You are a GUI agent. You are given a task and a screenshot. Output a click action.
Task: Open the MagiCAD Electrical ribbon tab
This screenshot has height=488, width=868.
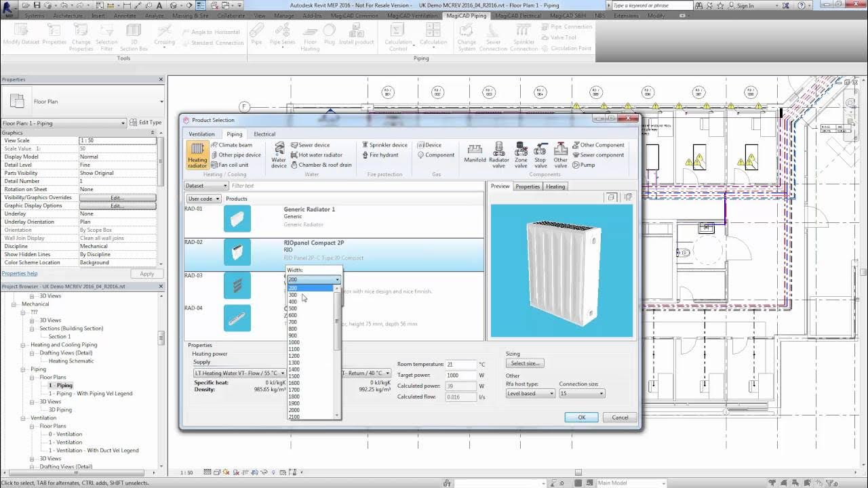(518, 15)
